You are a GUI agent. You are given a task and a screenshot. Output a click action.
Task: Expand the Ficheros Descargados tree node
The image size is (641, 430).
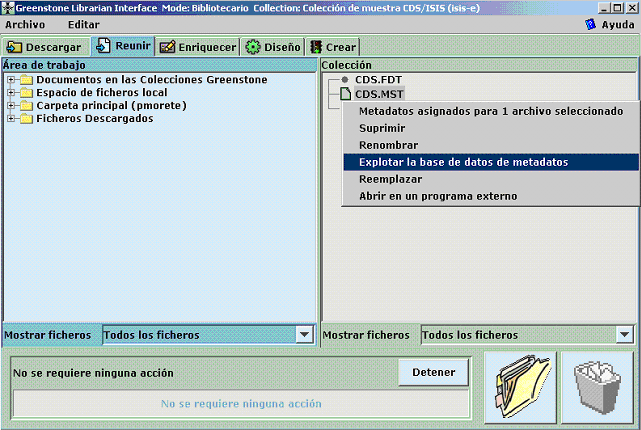point(11,119)
